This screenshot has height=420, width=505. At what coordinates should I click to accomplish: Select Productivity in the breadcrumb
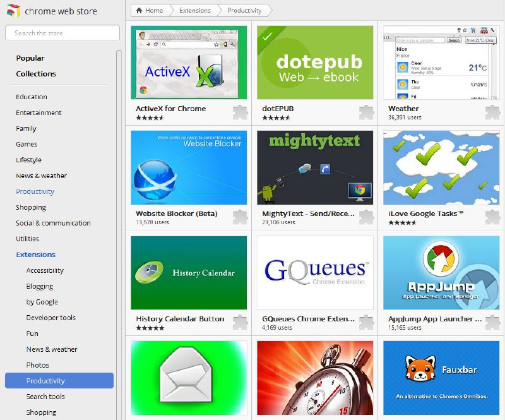coord(244,10)
